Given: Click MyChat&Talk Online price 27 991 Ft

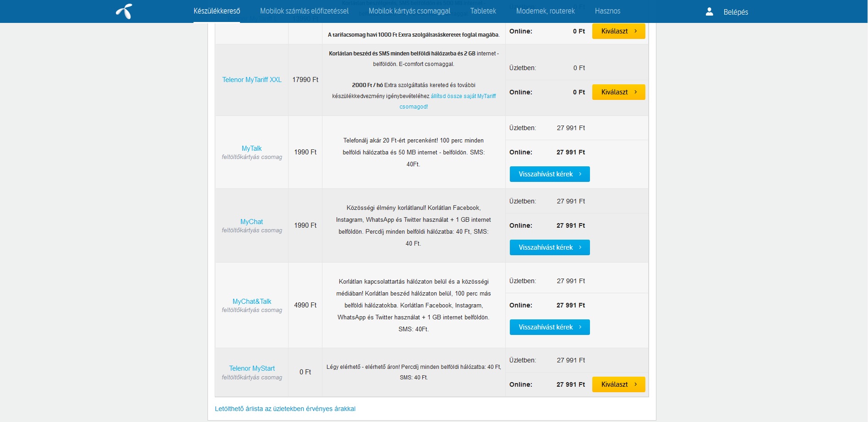Looking at the screenshot, I should pyautogui.click(x=571, y=305).
